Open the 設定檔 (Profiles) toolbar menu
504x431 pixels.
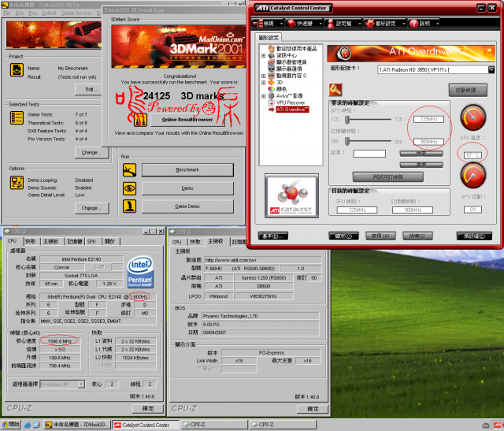[x=343, y=24]
